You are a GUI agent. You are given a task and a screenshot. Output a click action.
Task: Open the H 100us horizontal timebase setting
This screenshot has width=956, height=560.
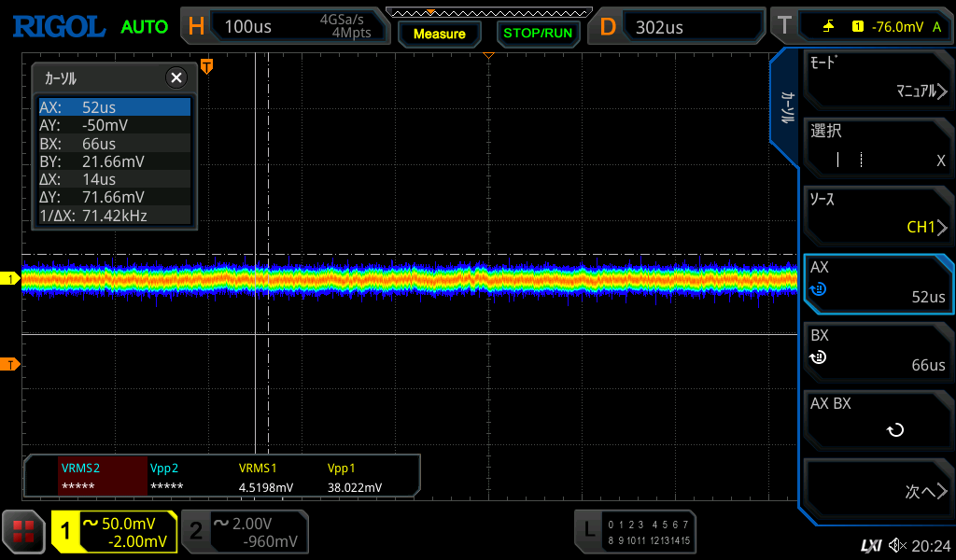click(x=280, y=26)
